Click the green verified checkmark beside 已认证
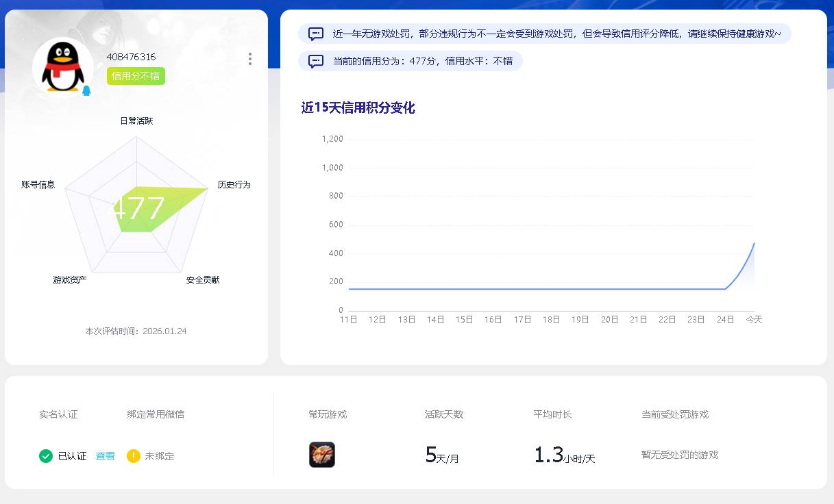The height and width of the screenshot is (504, 834). 46,456
